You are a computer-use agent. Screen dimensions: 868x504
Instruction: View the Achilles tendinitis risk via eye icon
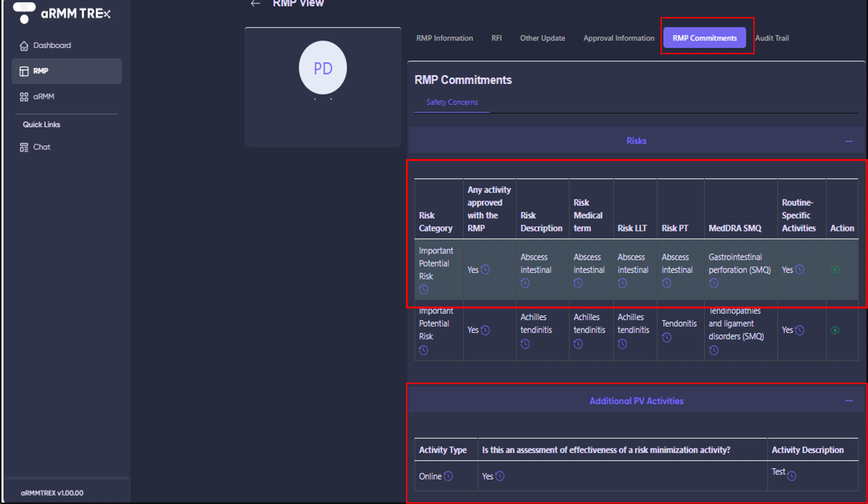coord(835,330)
